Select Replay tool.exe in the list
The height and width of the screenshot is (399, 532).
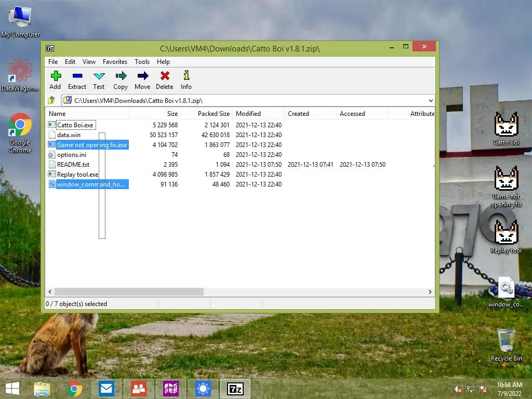[x=78, y=174]
